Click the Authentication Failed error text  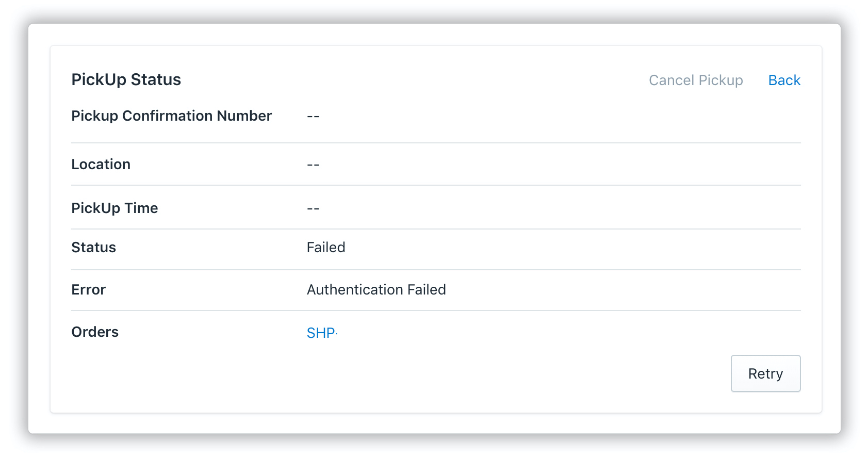pyautogui.click(x=376, y=290)
